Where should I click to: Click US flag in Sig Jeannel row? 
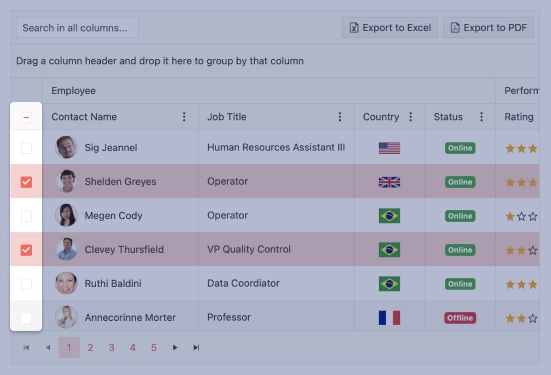click(389, 148)
